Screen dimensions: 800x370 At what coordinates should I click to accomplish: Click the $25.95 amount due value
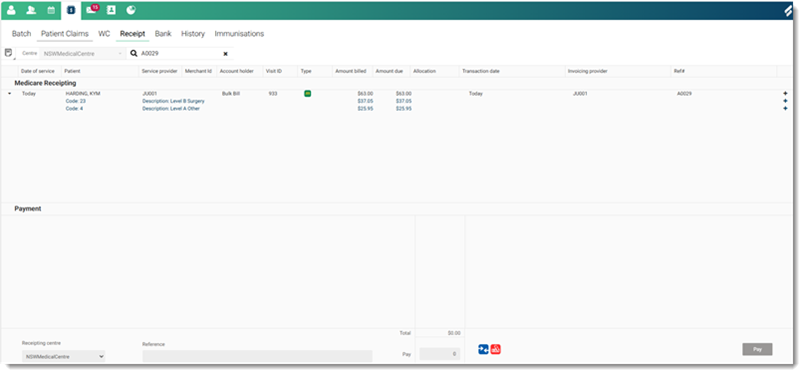pos(404,108)
